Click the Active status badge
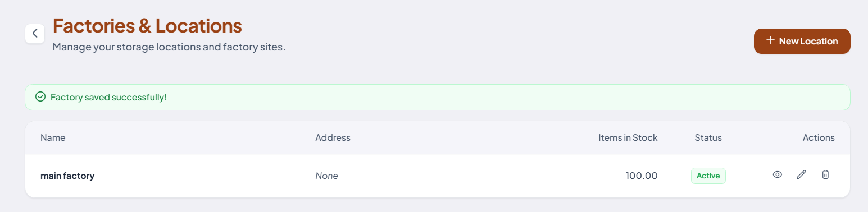Viewport: 868px width, 212px height. pos(708,176)
